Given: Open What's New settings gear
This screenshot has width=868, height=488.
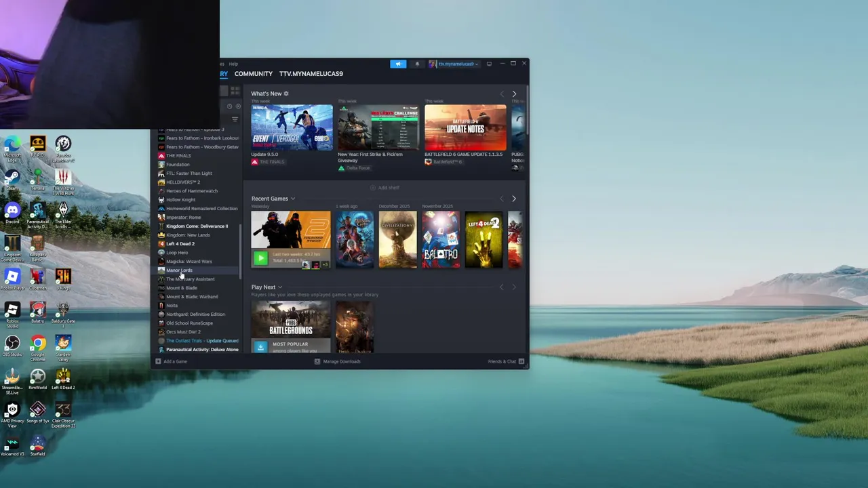Looking at the screenshot, I should pos(286,94).
